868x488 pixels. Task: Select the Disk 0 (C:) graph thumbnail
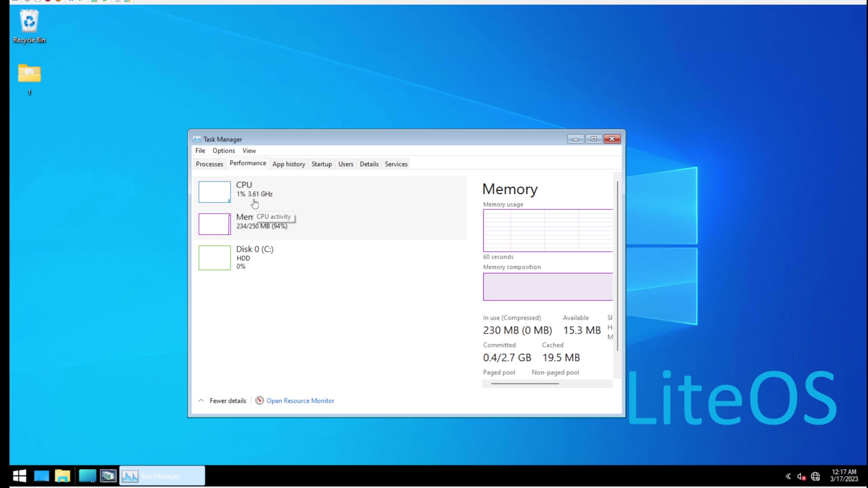(x=214, y=258)
